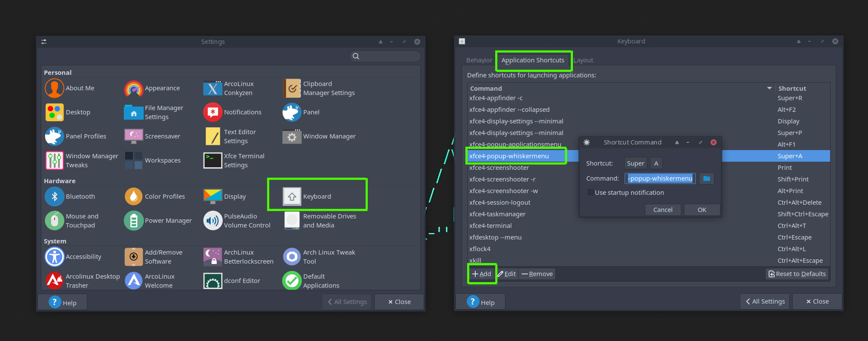Open Window Manager settings
The height and width of the screenshot is (341, 868).
(319, 136)
